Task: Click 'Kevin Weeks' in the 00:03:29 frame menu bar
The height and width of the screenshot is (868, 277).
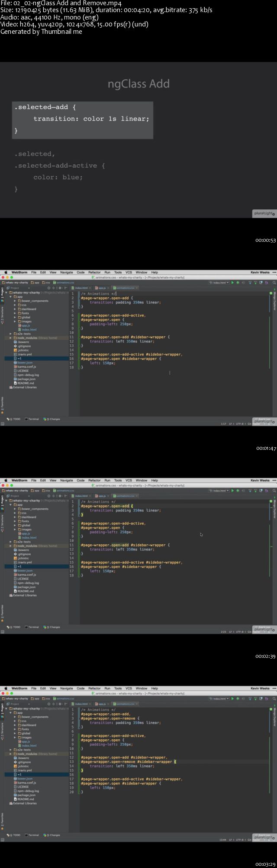Action: click(260, 688)
